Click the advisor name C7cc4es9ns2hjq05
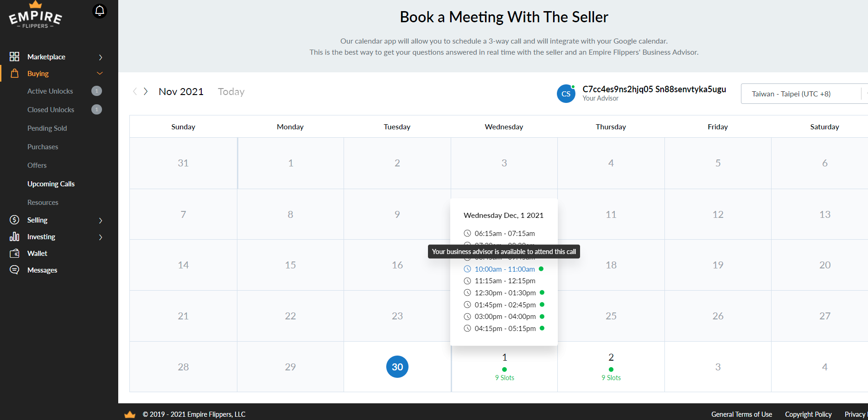868x420 pixels. (x=654, y=89)
